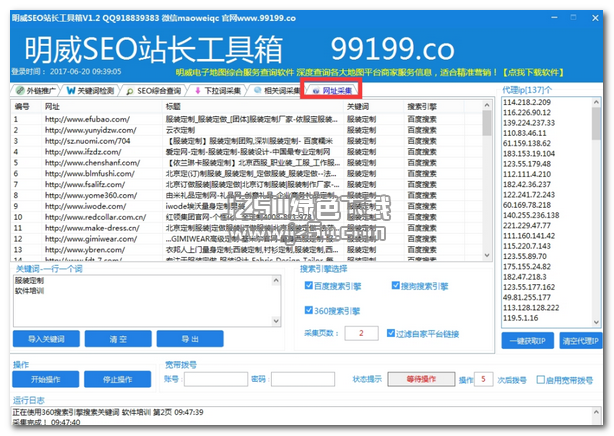Click the 网址 column header
This screenshot has width=614, height=436.
[x=102, y=107]
